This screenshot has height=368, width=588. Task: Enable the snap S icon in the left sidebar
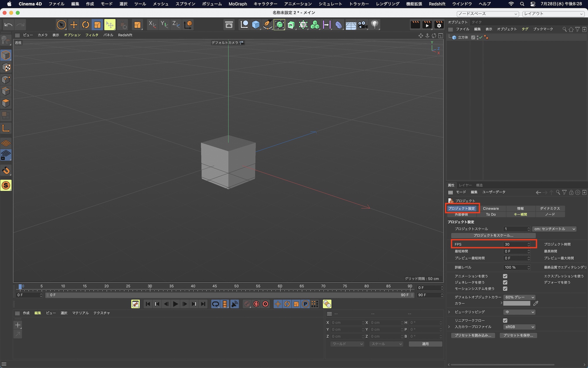coord(6,185)
